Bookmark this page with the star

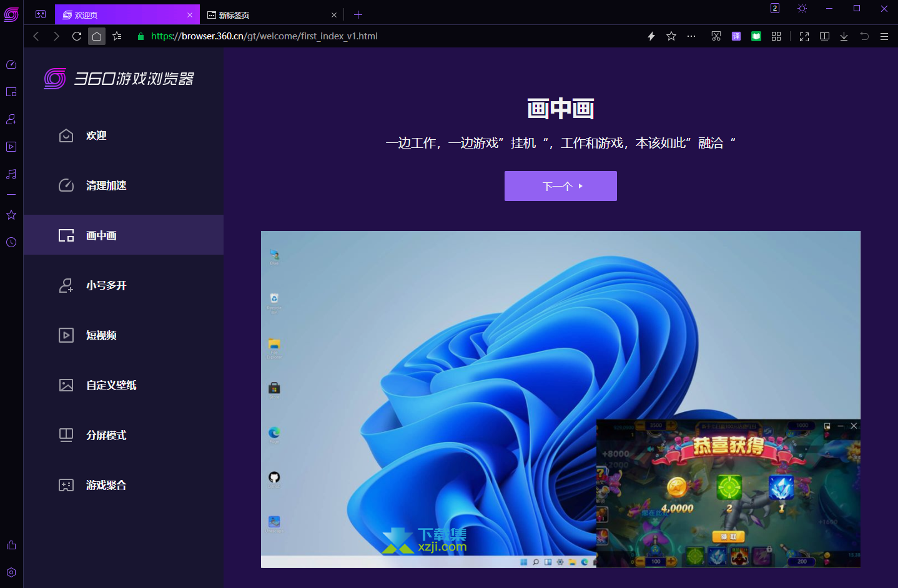(671, 36)
